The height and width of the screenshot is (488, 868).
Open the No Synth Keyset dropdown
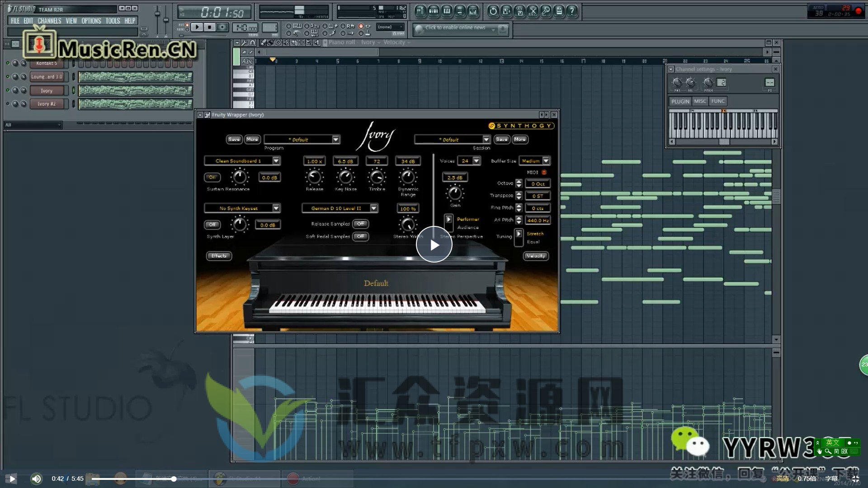[x=242, y=208]
